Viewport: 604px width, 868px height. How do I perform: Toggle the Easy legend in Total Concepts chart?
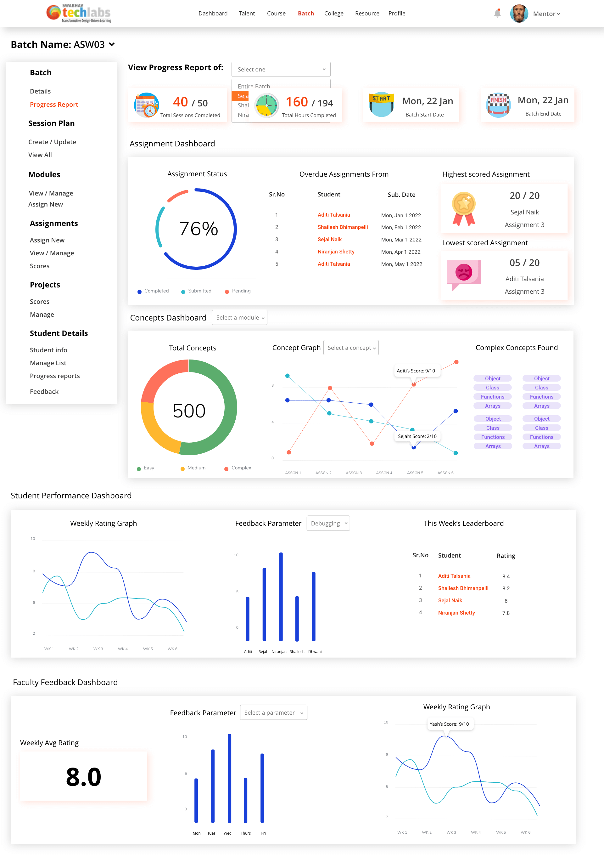click(146, 468)
